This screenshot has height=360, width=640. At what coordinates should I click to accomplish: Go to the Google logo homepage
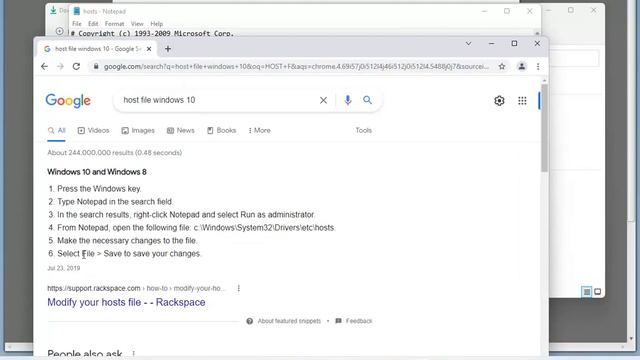(x=68, y=100)
